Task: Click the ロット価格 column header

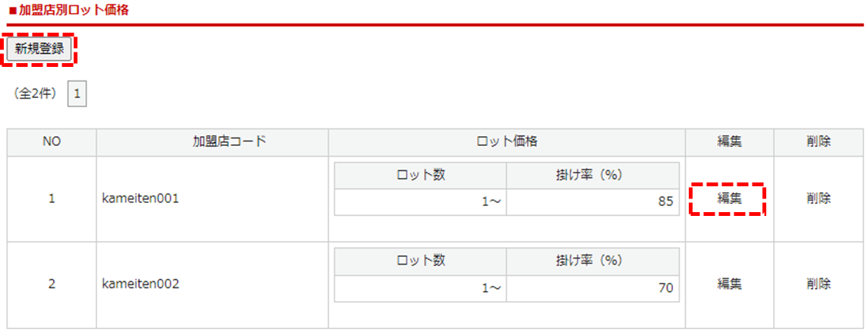Action: tap(507, 142)
